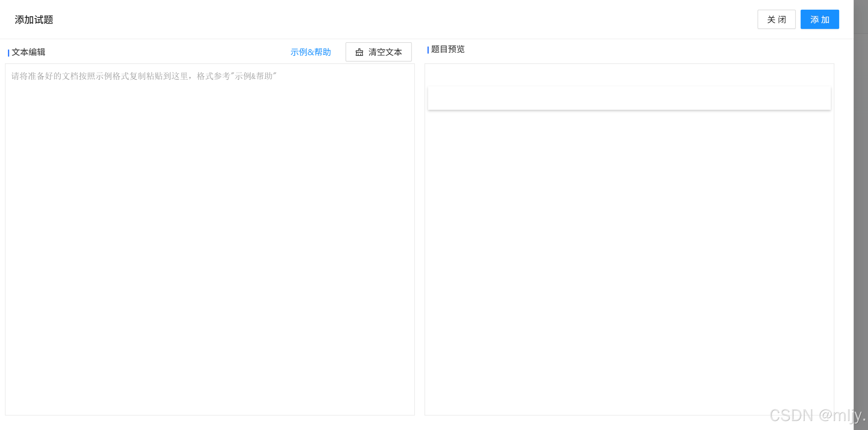Viewport: 868px width, 430px height.
Task: Select the 添加试题 dialog title
Action: (34, 20)
